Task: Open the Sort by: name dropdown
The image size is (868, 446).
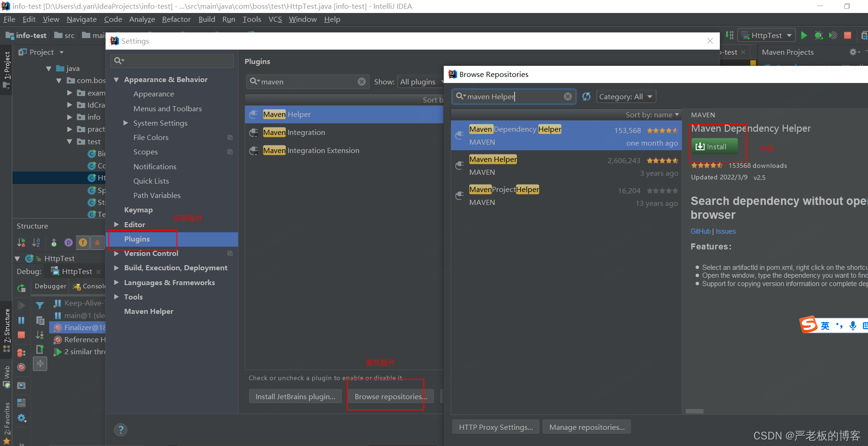Action: (x=652, y=115)
